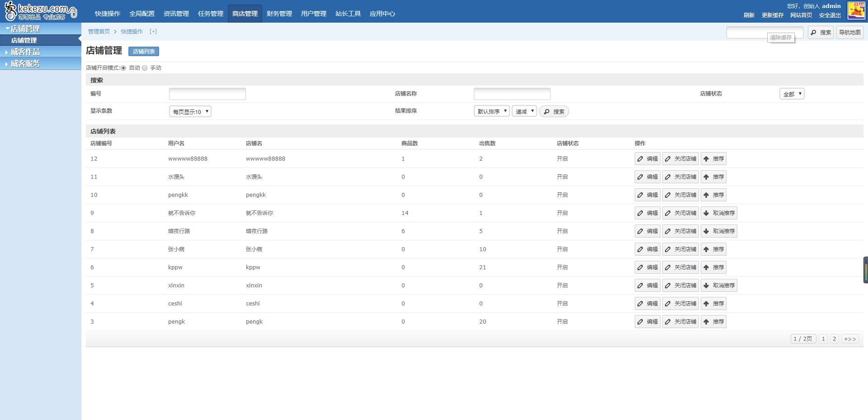The height and width of the screenshot is (420, 868).
Task: Open 应用中心 top menu
Action: coord(382,14)
